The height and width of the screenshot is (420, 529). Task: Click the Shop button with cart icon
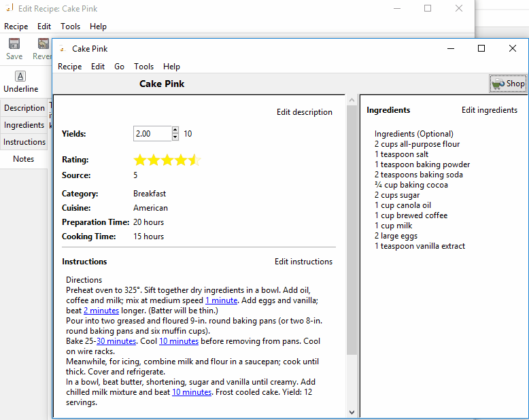point(508,84)
